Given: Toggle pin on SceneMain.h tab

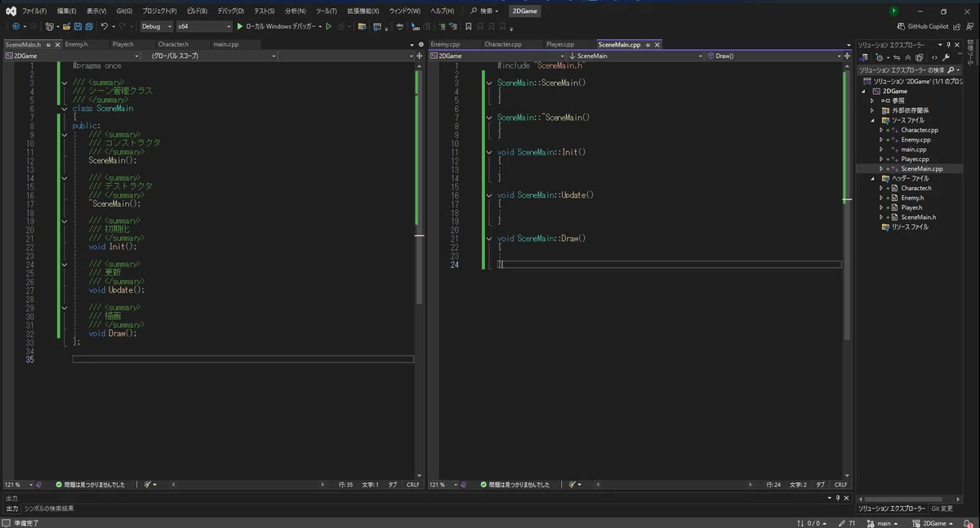Looking at the screenshot, I should (x=48, y=44).
